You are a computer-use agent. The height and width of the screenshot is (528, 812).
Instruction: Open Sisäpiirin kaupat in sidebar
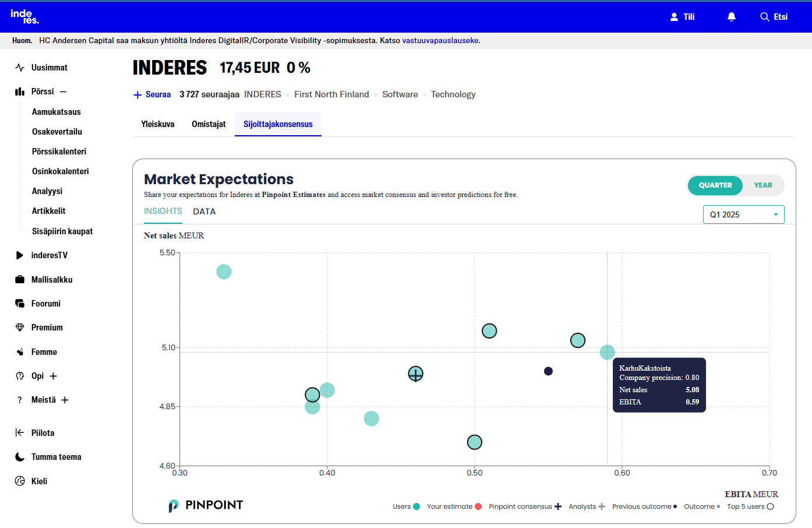tap(62, 231)
